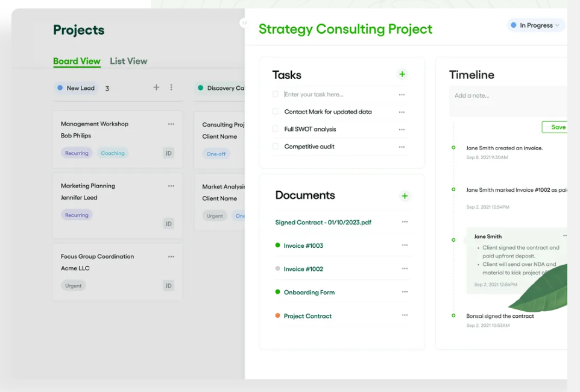This screenshot has height=392, width=580.
Task: Tick the checkbox next to Competitive audit
Action: coord(276,146)
